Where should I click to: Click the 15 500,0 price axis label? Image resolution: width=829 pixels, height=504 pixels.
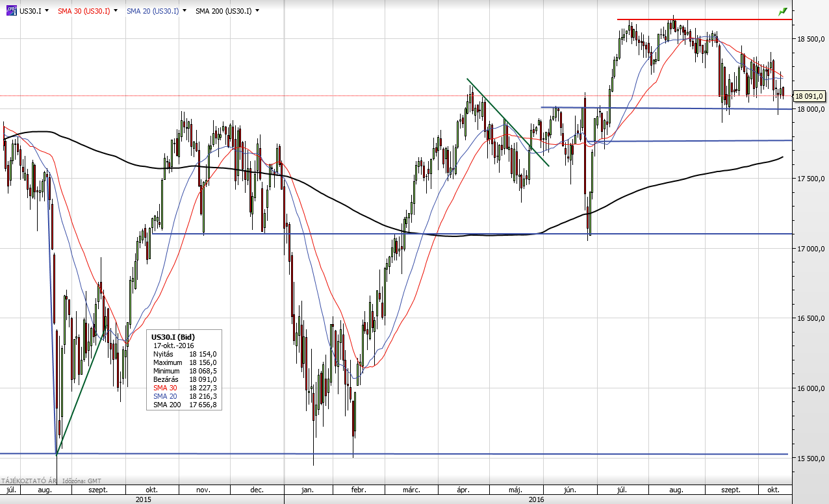pyautogui.click(x=811, y=459)
